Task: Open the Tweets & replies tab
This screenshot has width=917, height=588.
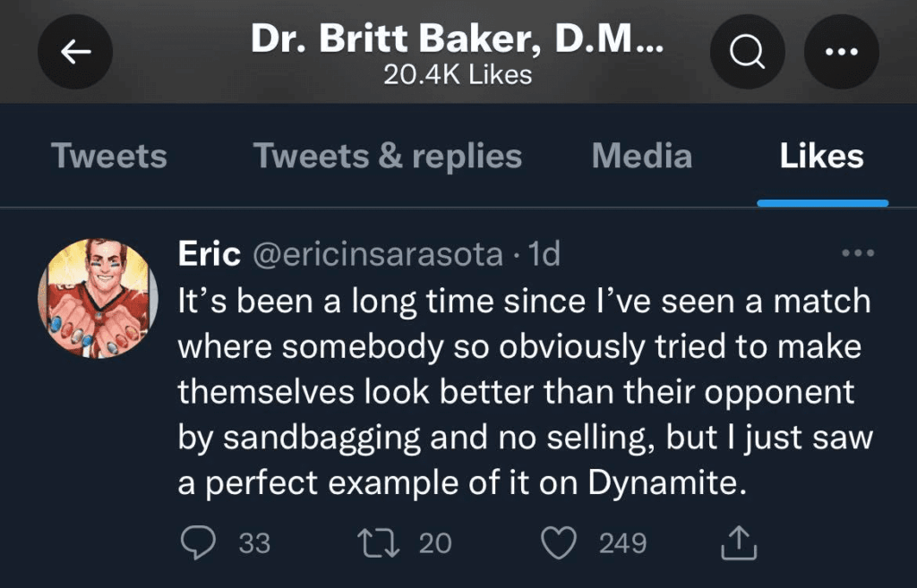Action: (x=387, y=156)
